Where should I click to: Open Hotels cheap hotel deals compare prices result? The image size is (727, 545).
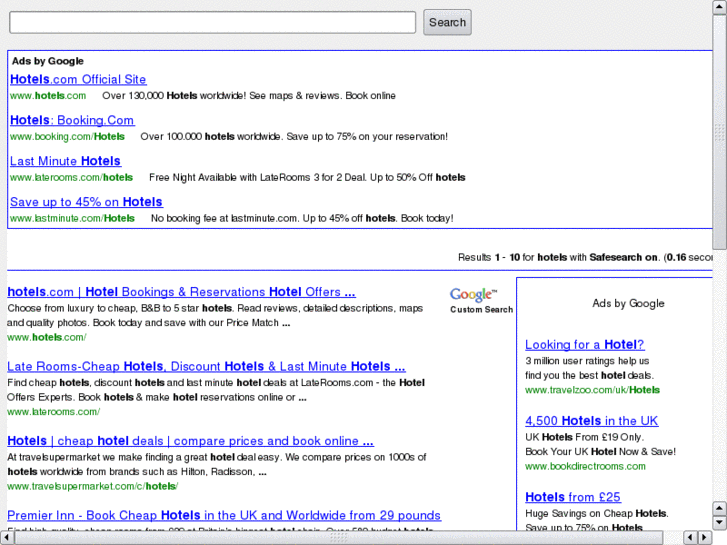point(191,441)
